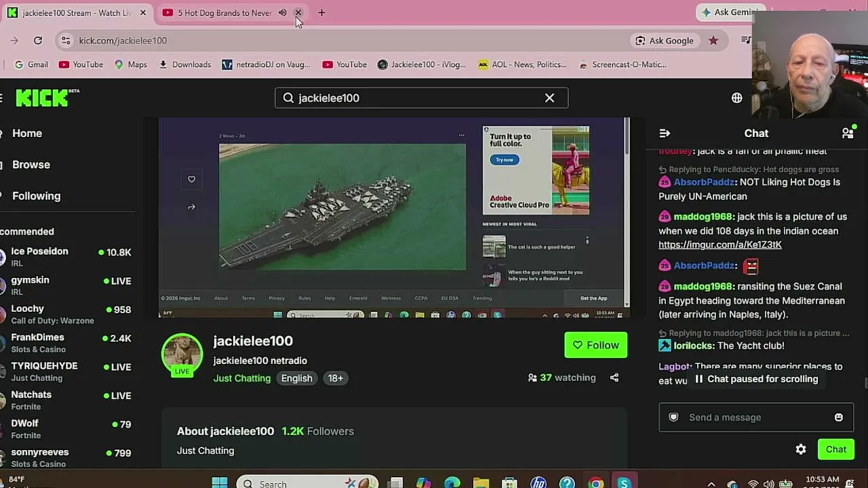Screen dimensions: 868x488
Task: Click the 37 watching viewer count
Action: click(x=562, y=378)
